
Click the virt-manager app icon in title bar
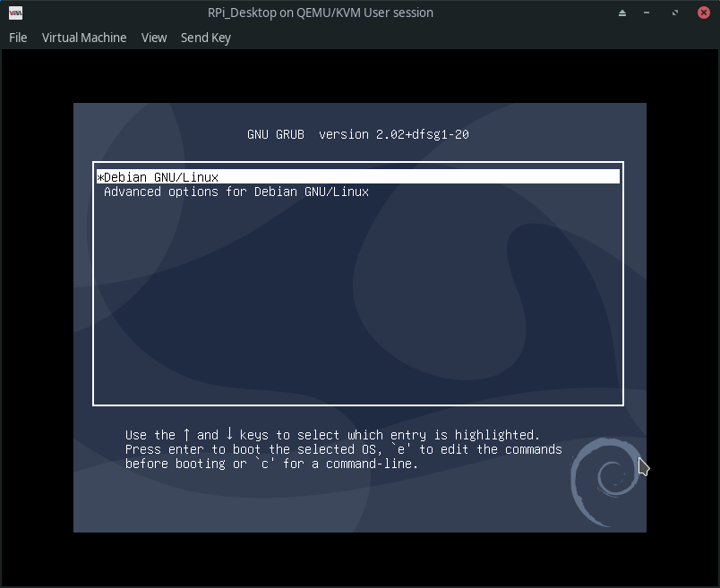(x=15, y=13)
